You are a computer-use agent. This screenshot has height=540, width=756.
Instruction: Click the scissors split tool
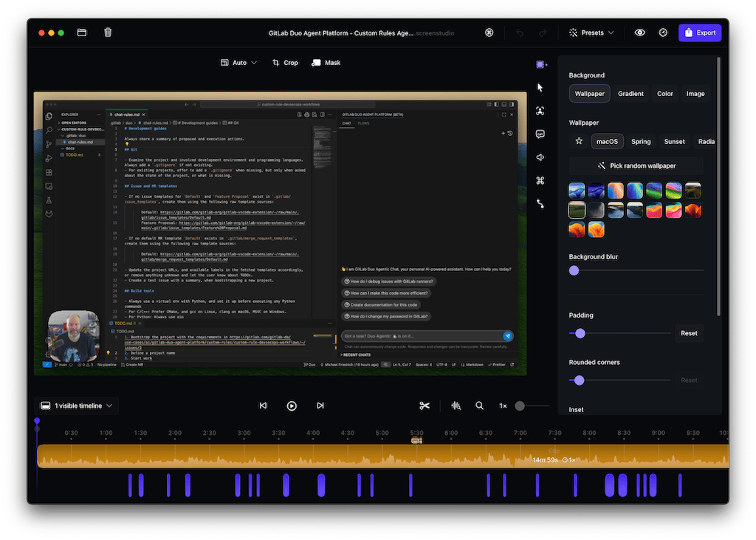tap(425, 406)
